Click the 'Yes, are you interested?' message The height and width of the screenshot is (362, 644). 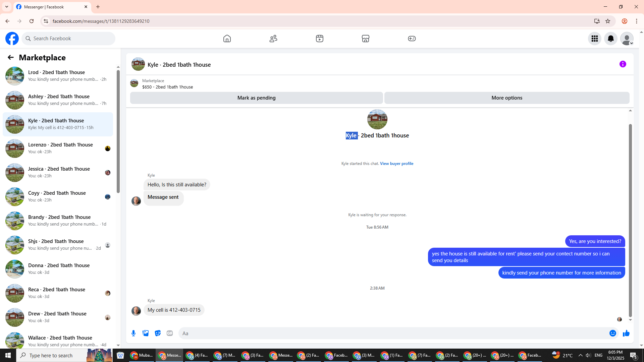tap(595, 241)
